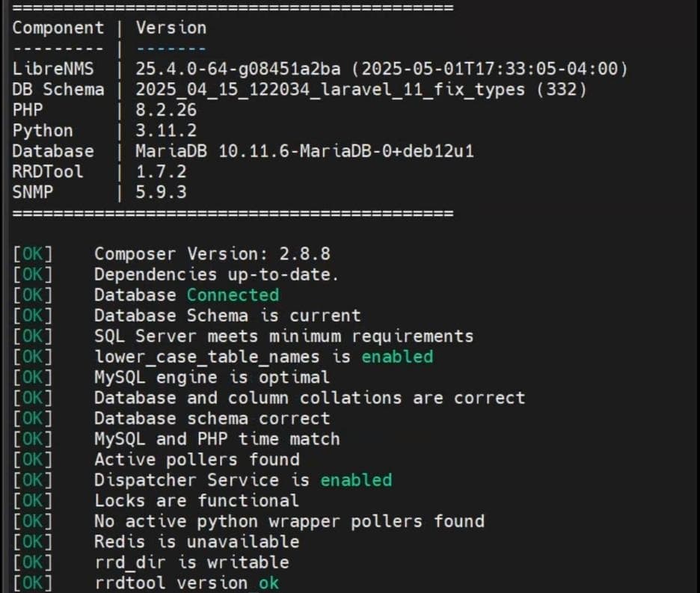Click the Python version 3.11.2
The image size is (700, 593).
[x=166, y=130]
